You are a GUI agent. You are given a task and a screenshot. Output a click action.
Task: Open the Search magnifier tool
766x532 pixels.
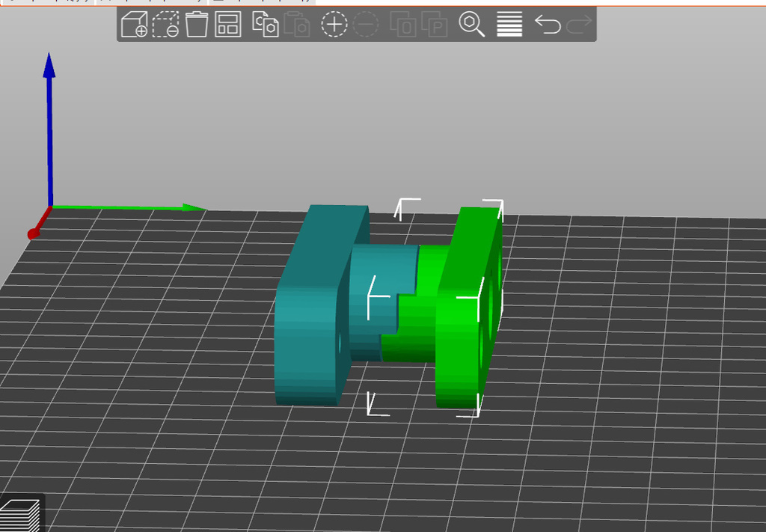click(471, 25)
